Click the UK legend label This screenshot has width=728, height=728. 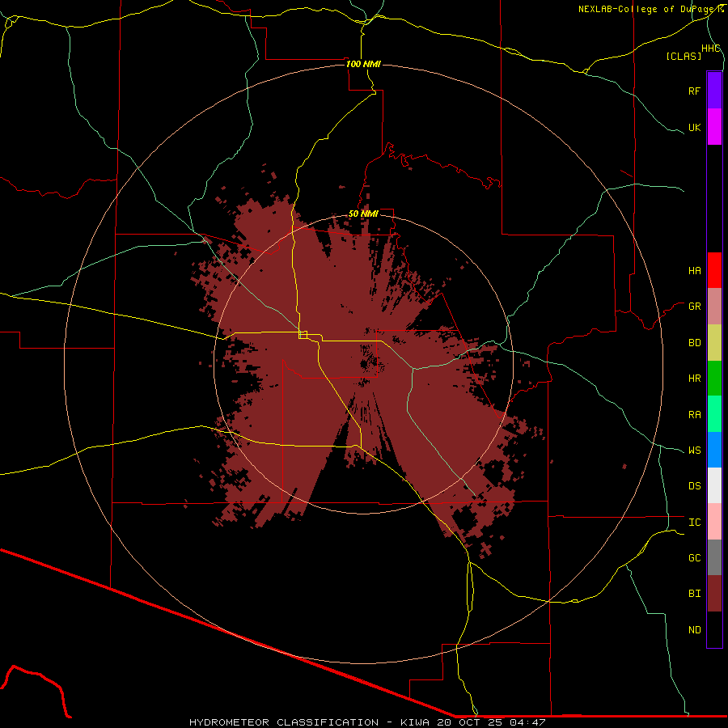click(x=695, y=127)
